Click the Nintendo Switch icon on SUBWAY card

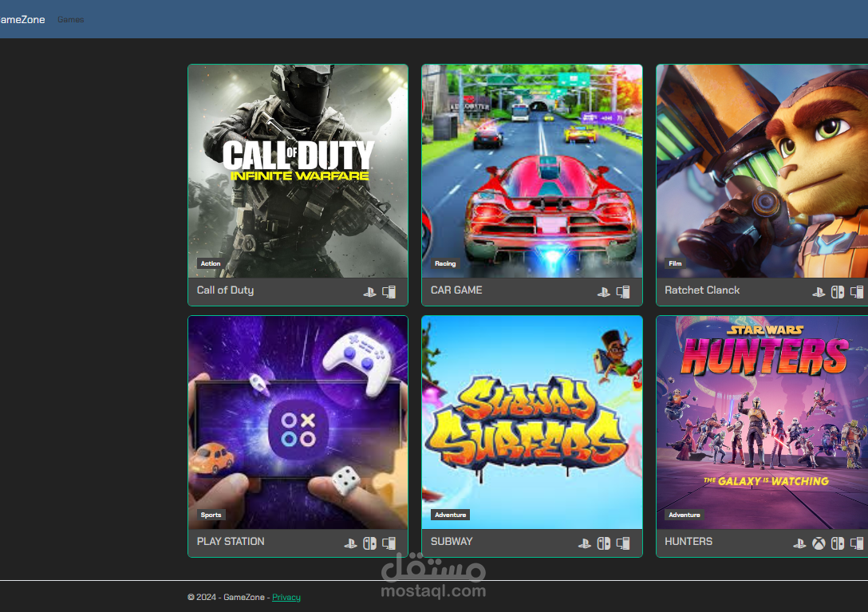604,543
